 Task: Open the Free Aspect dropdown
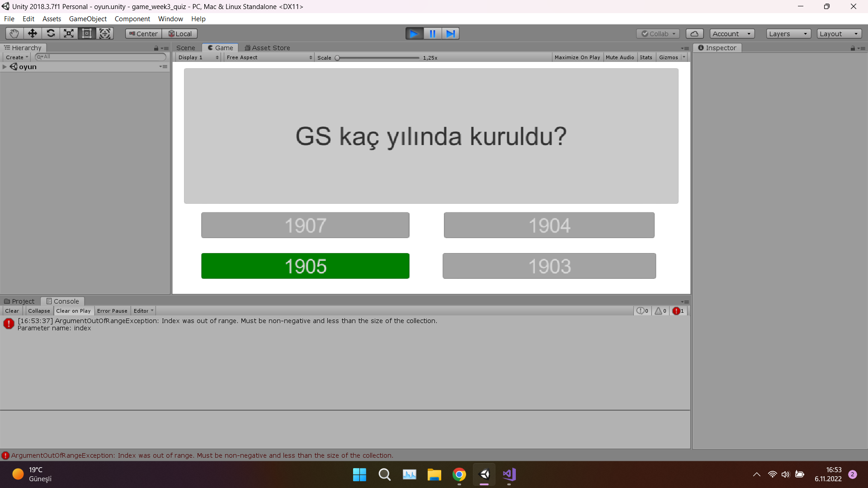(x=269, y=57)
